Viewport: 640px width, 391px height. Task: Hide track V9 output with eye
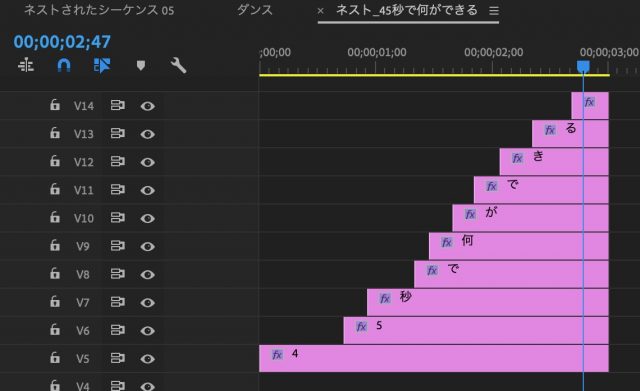(x=147, y=247)
